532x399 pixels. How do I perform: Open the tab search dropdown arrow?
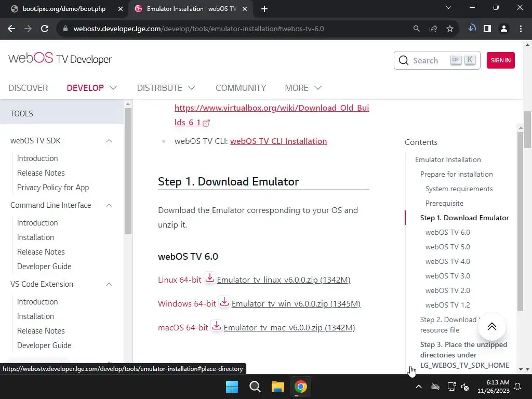pyautogui.click(x=448, y=7)
